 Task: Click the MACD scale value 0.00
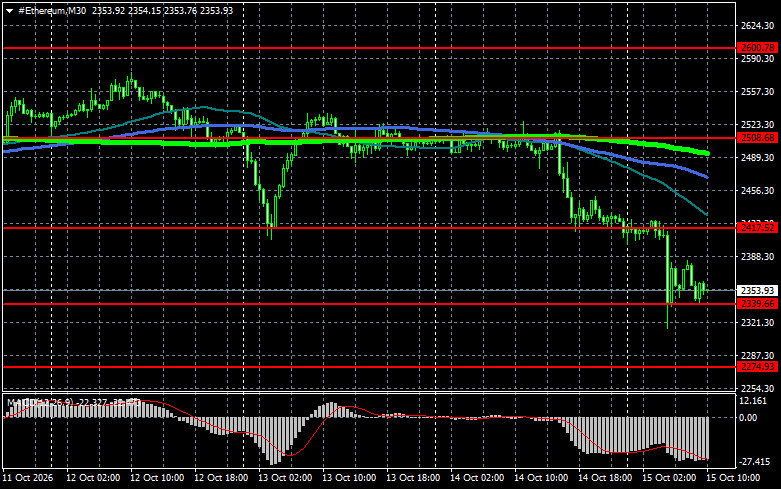click(748, 418)
